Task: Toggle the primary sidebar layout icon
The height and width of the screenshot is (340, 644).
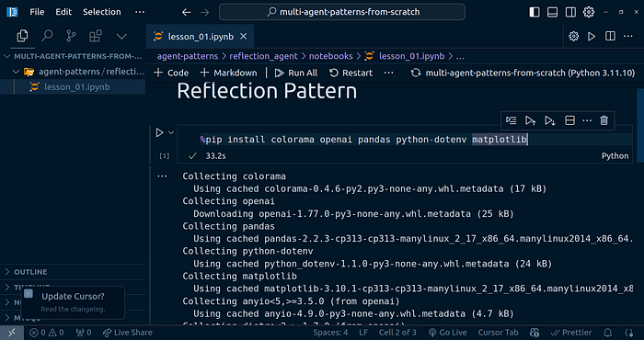Action: 535,12
